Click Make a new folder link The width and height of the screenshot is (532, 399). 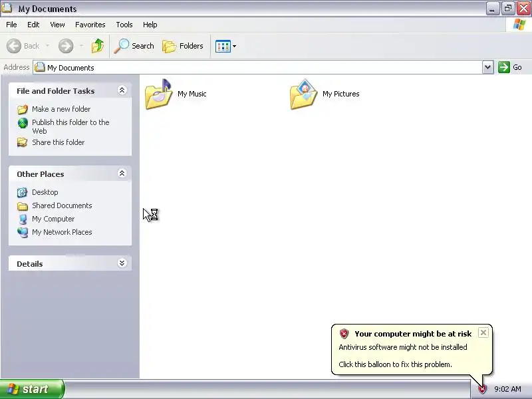coord(61,109)
